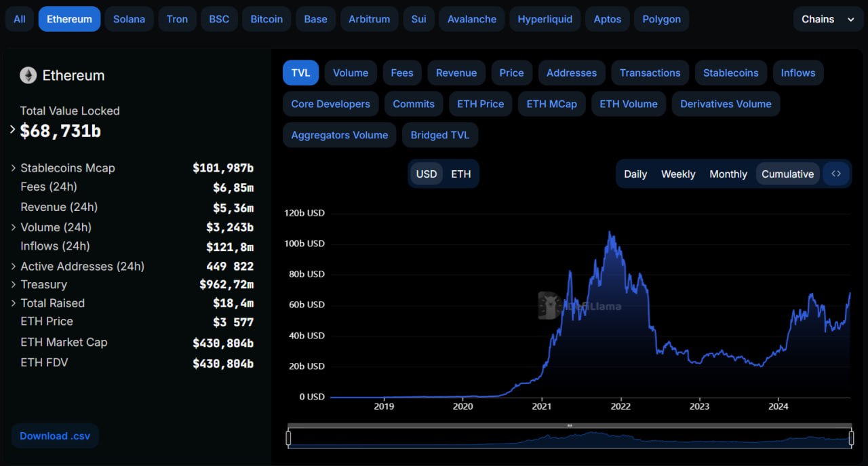
Task: Show Transactions on the chart
Action: click(650, 73)
